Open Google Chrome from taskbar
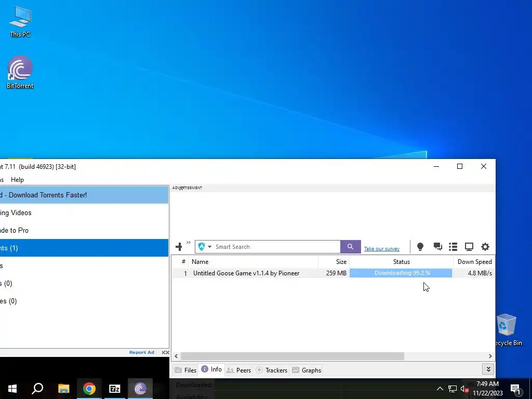Viewport: 532px width, 399px height. tap(89, 389)
